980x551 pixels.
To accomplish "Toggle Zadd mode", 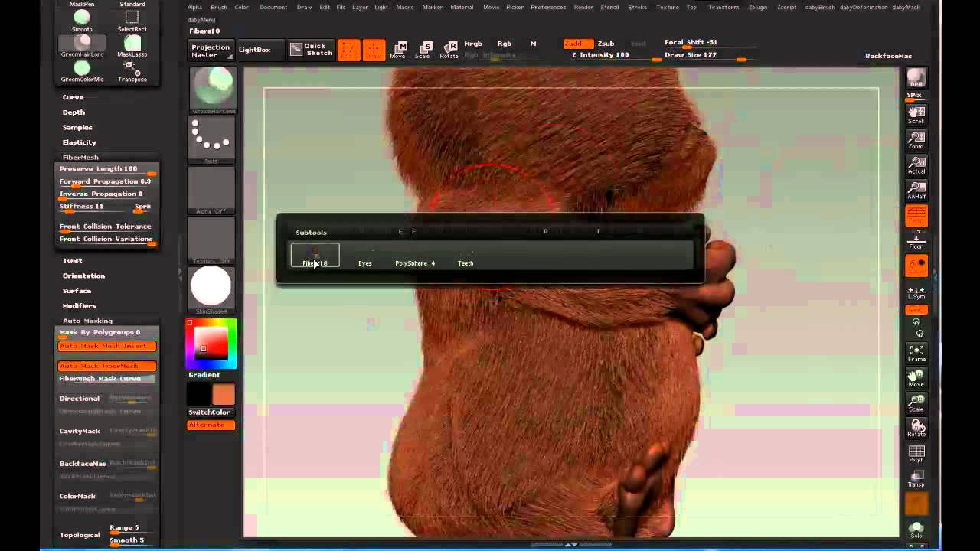I will click(x=578, y=44).
